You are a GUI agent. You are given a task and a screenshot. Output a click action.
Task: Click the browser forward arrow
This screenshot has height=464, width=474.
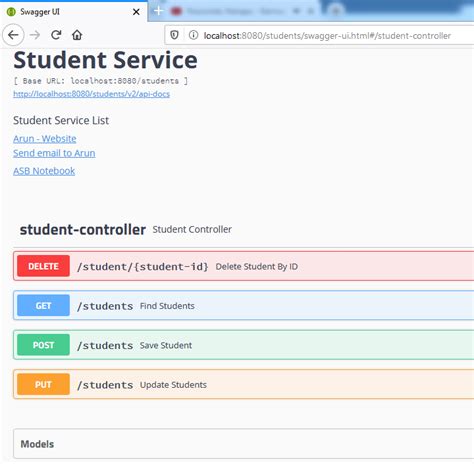click(x=35, y=35)
